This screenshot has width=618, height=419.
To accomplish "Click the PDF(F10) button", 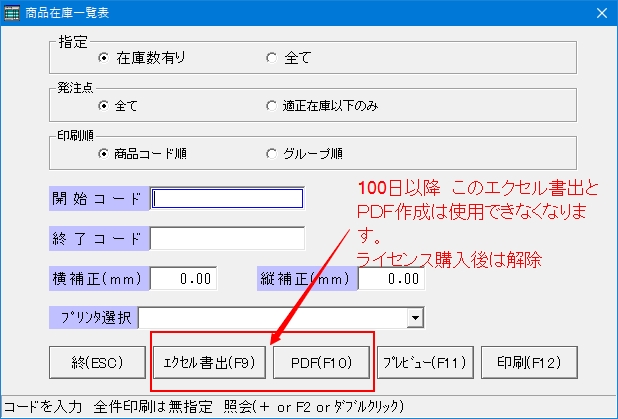I will point(316,364).
